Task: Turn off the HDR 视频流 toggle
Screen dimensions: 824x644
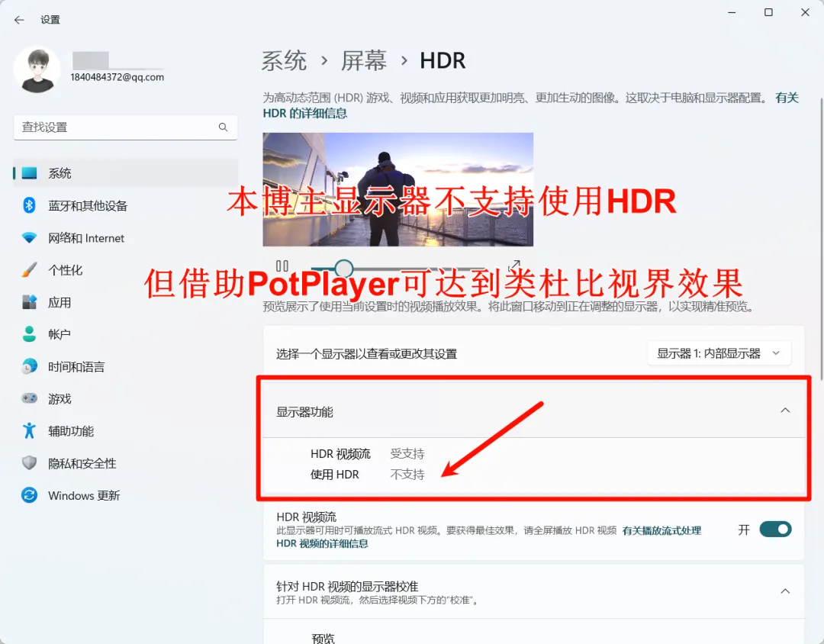Action: click(x=775, y=530)
